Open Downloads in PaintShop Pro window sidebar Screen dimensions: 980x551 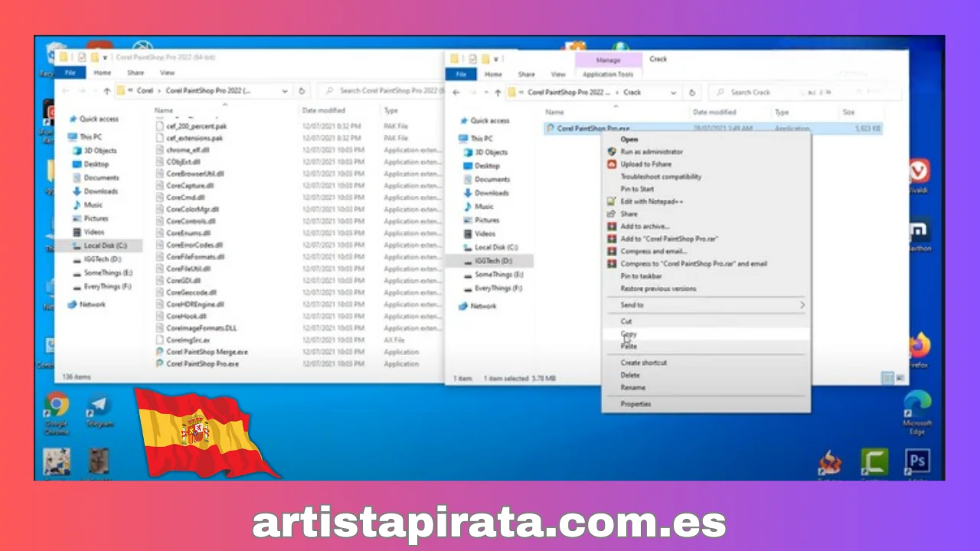100,191
